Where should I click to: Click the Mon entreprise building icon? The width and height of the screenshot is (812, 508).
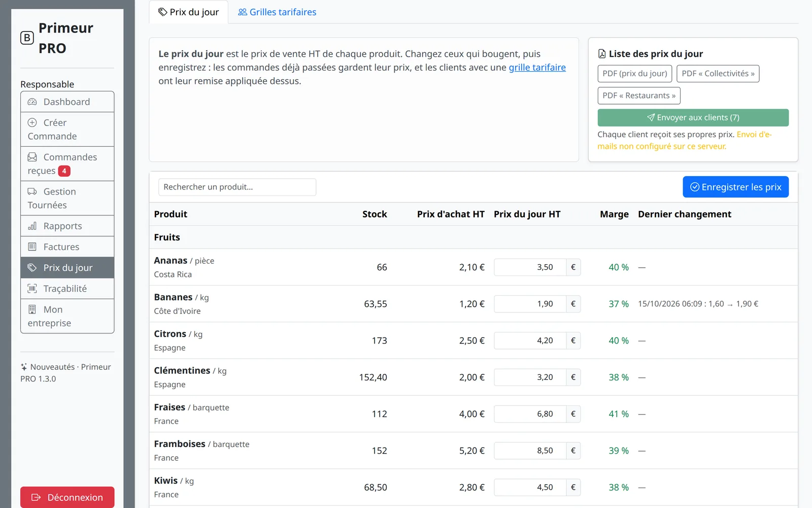[x=32, y=309]
